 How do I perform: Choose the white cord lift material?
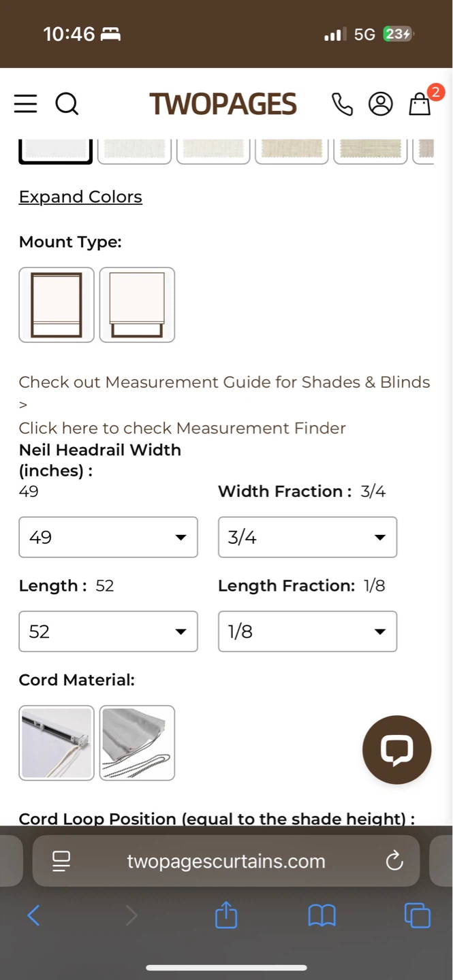[x=57, y=742]
